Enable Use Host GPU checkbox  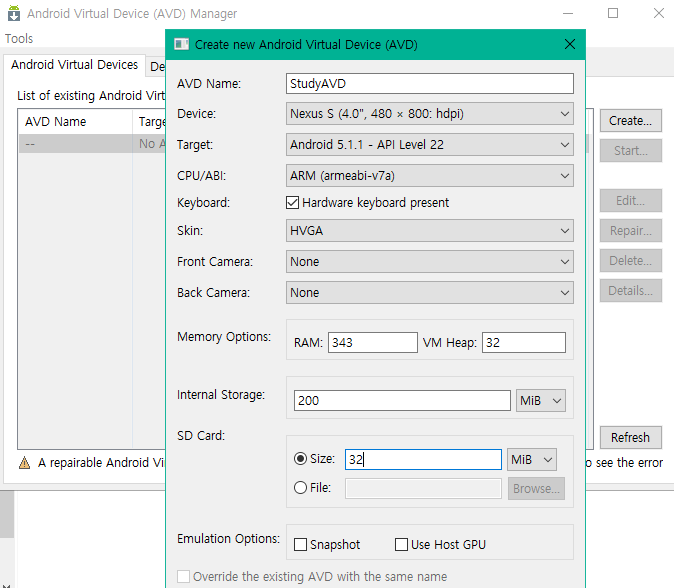point(401,545)
